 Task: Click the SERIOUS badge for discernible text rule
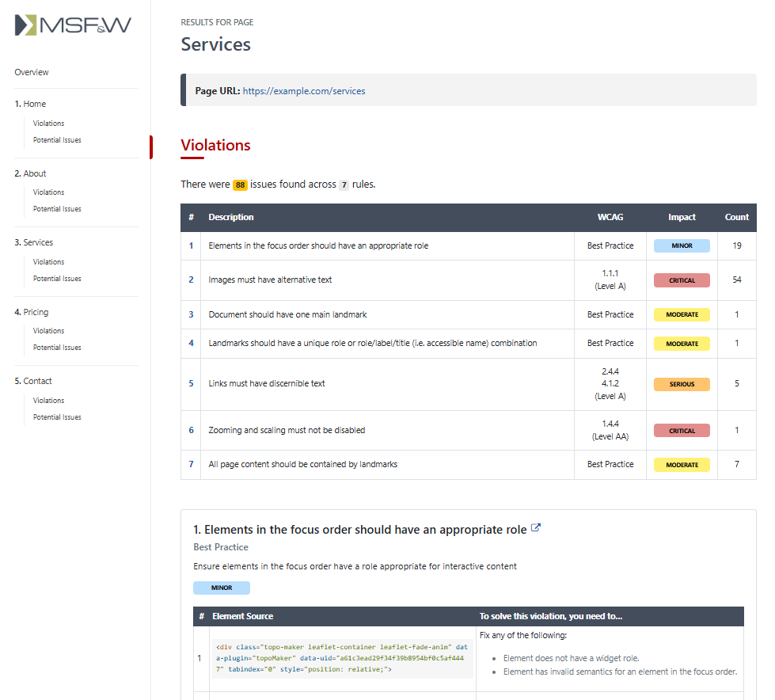point(681,384)
